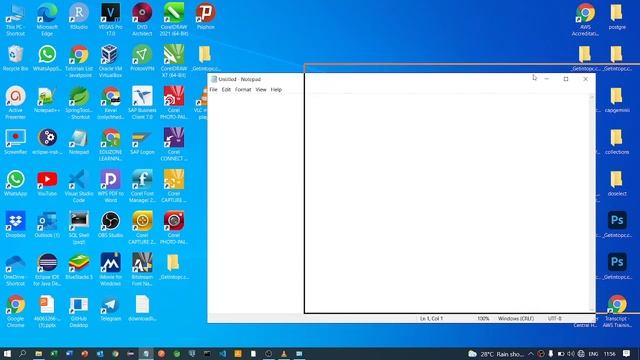Screen dimensions: 640x360
Task: Open File Explorer from the taskbar
Action: [x=38, y=354]
